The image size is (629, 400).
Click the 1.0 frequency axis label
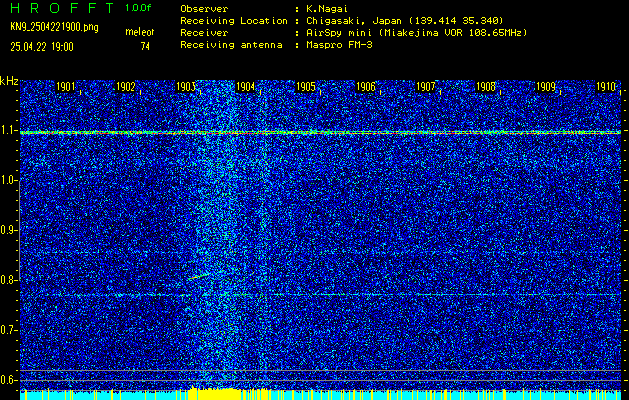tap(8, 181)
